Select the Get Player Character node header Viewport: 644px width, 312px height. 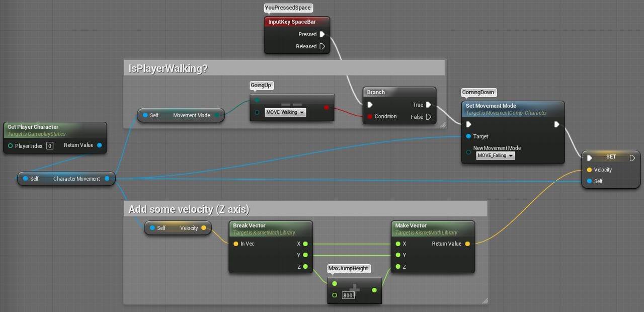[x=55, y=130]
